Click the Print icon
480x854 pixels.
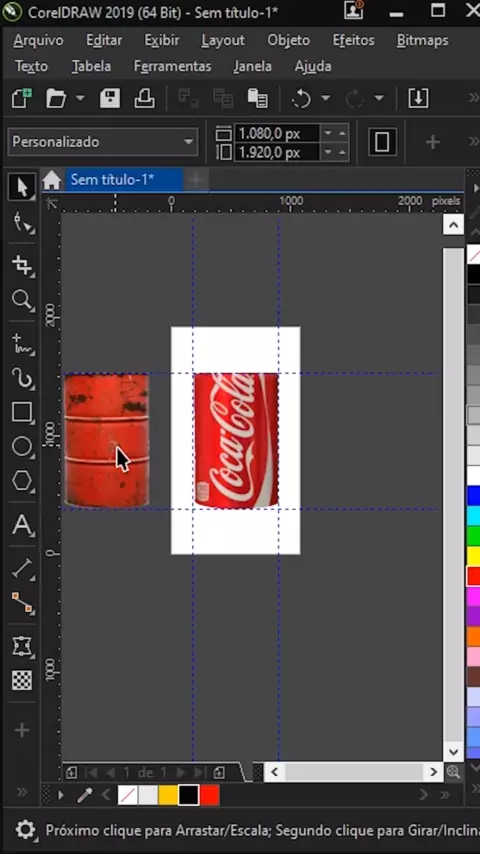144,99
